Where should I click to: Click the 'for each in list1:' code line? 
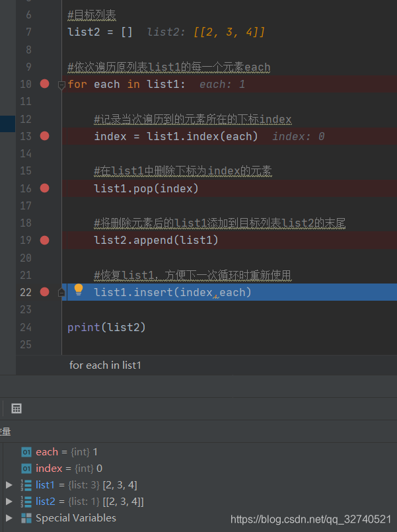tap(126, 85)
